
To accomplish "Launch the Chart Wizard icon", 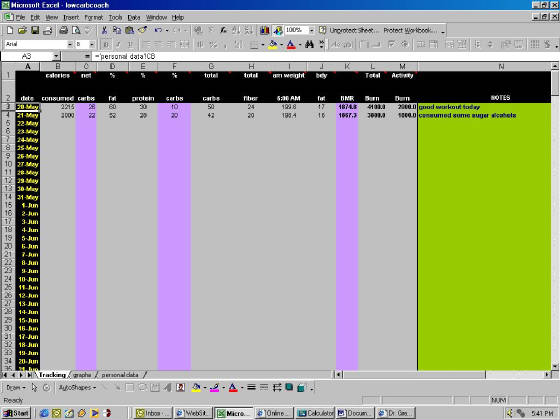I will (265, 31).
